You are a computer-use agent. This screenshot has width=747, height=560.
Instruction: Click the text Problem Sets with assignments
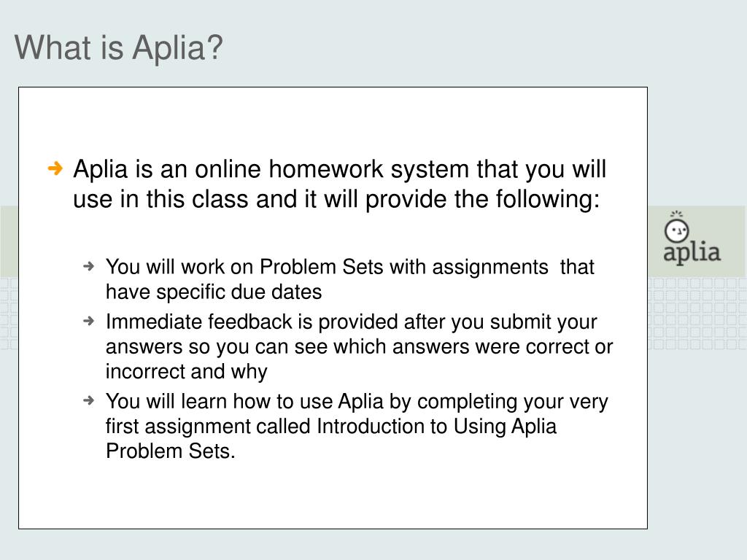[x=404, y=267]
